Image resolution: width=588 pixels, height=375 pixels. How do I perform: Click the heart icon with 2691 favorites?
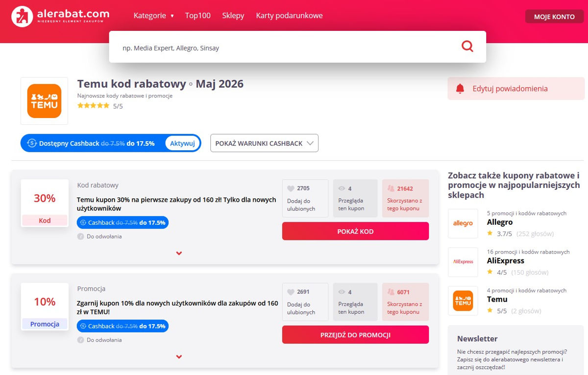coord(291,292)
